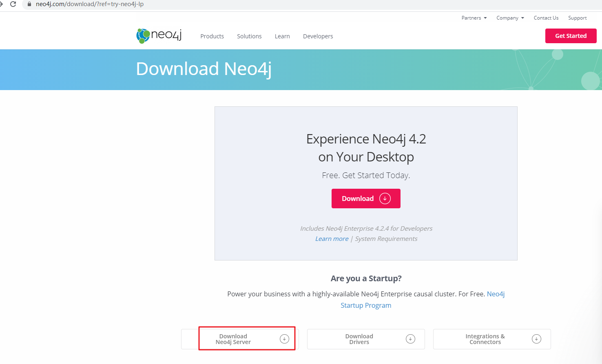Click the arrow icon in Download Drivers
The width and height of the screenshot is (602, 364).
(410, 339)
